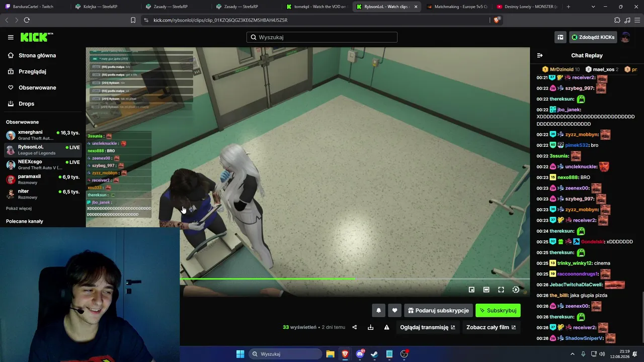Viewport: 644px width, 362px height.
Task: Switch to the Kolejka — StrefaRP tab
Action: (104, 7)
